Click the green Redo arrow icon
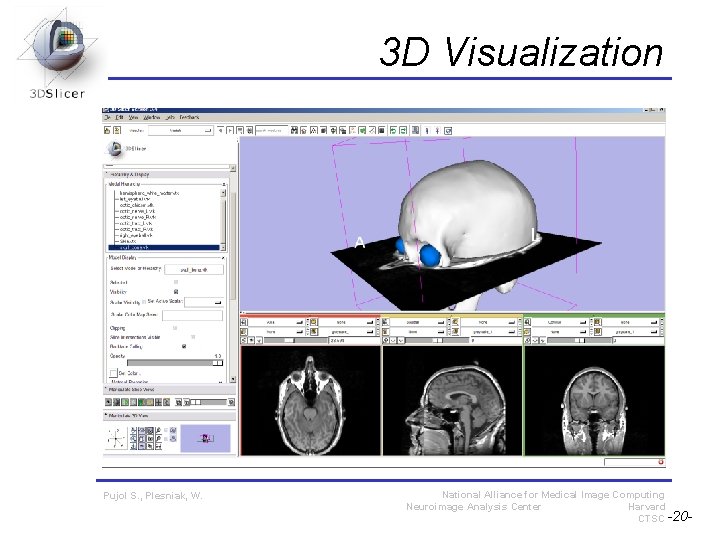 (x=403, y=130)
